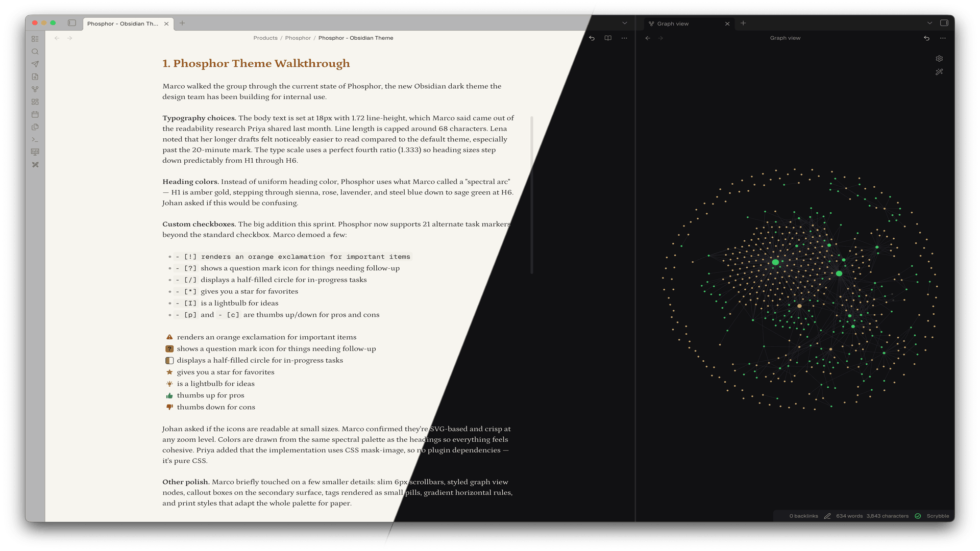Toggle the thumbs up pros checkbox

pyautogui.click(x=169, y=395)
